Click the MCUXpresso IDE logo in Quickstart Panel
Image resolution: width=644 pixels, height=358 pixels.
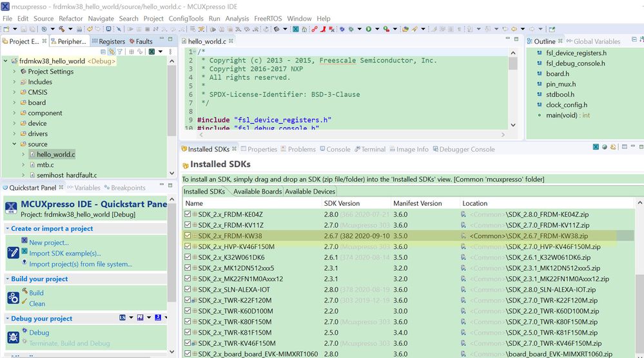coord(11,208)
